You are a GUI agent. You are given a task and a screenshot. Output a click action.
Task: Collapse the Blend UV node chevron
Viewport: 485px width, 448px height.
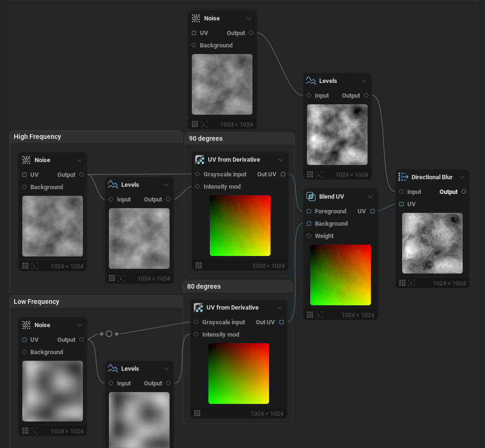point(370,197)
